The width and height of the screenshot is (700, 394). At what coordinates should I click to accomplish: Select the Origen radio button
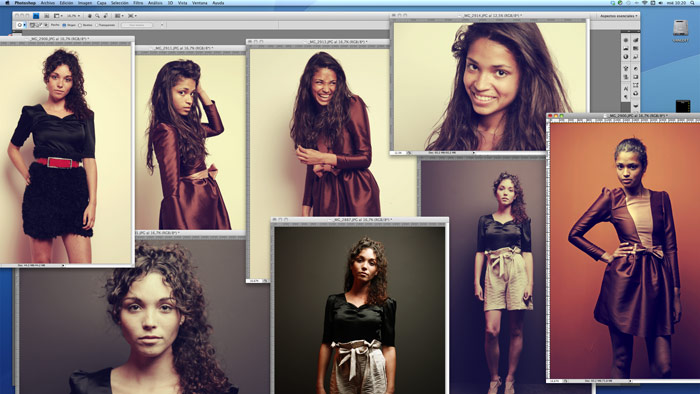click(64, 25)
